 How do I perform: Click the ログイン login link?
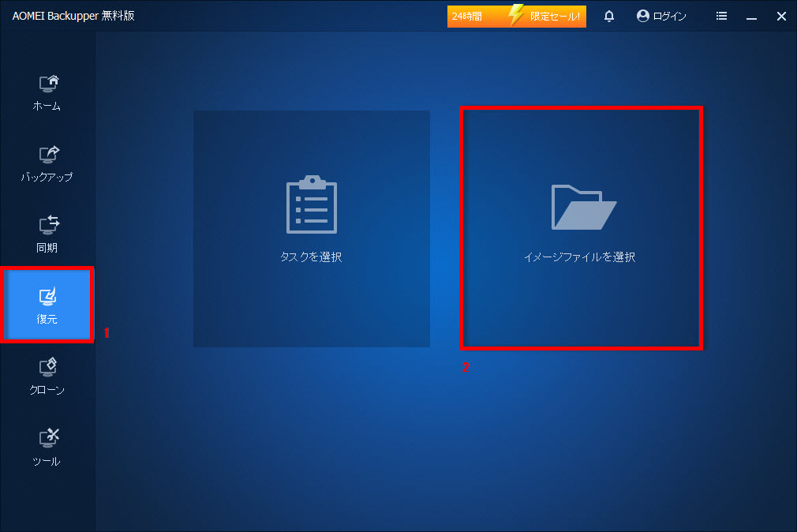[x=670, y=16]
